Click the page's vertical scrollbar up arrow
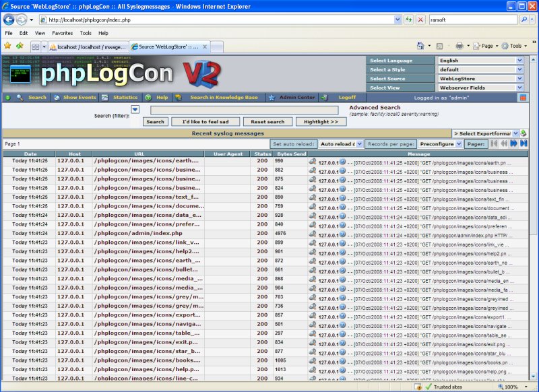539x392 pixels. [x=533, y=59]
